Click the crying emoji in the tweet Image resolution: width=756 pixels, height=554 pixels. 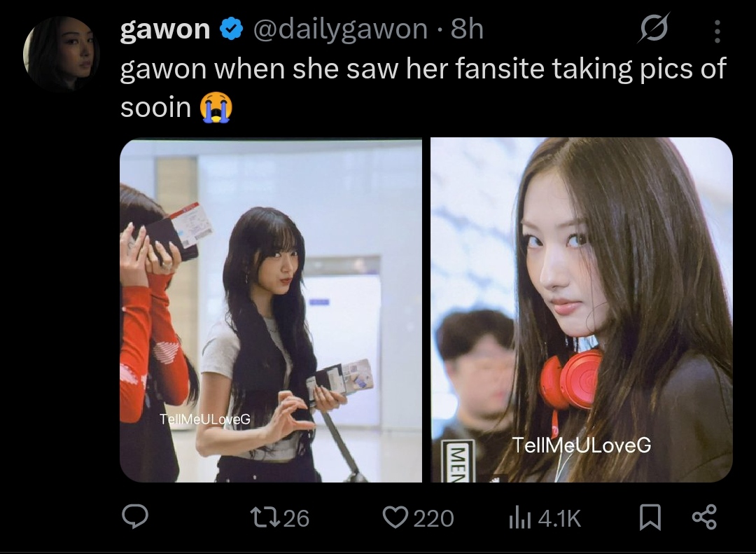tap(216, 107)
